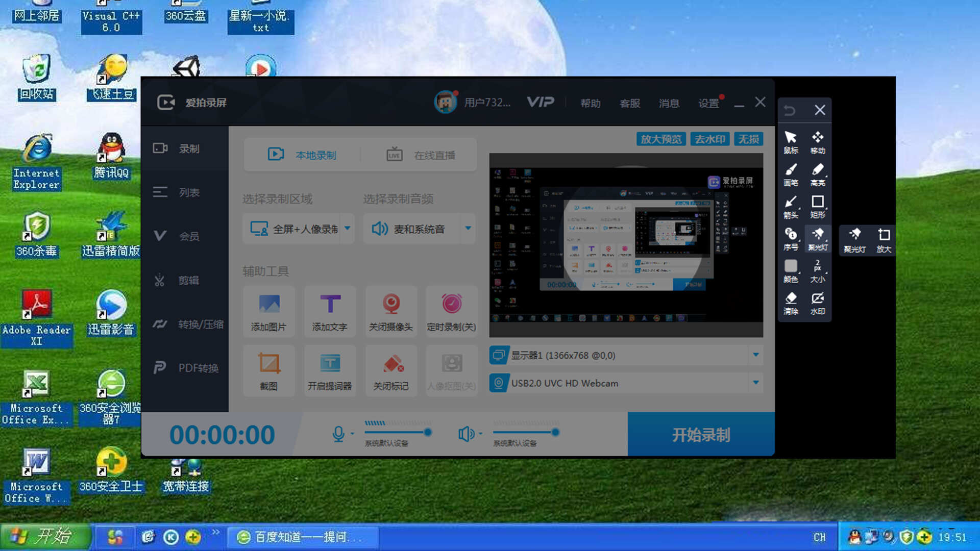Viewport: 980px width, 551px height.
Task: Open the 会员 membership section
Action: click(185, 236)
